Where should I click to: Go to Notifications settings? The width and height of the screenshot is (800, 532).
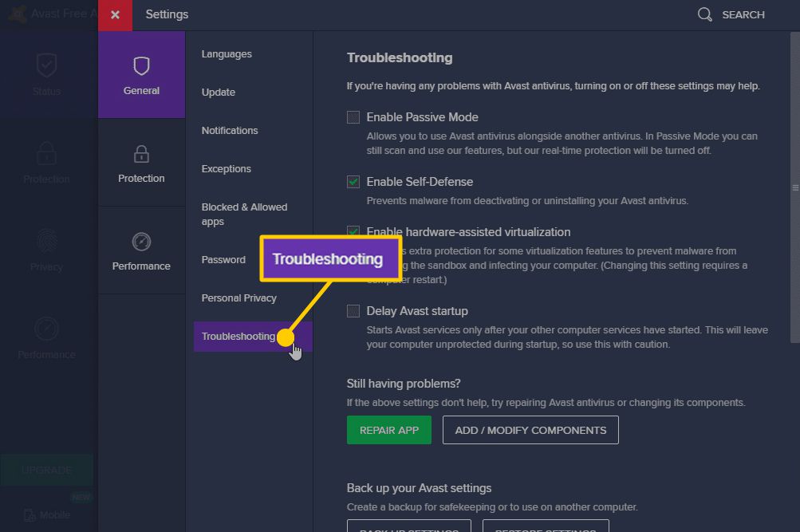(x=230, y=131)
